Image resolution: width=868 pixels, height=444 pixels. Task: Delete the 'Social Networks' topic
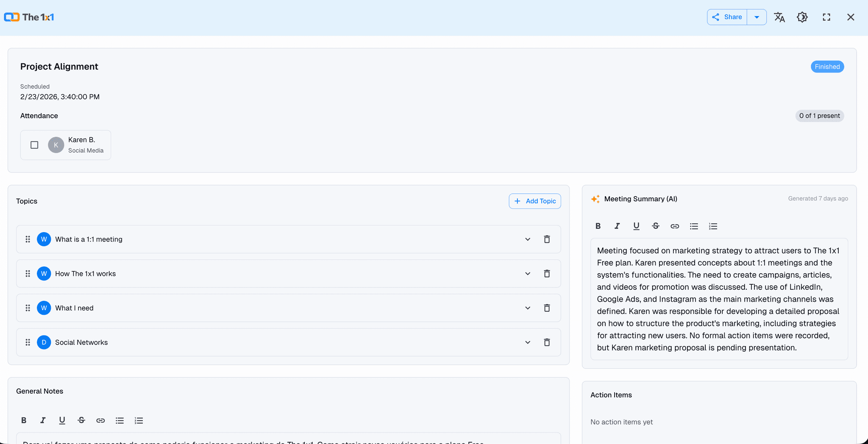click(547, 342)
